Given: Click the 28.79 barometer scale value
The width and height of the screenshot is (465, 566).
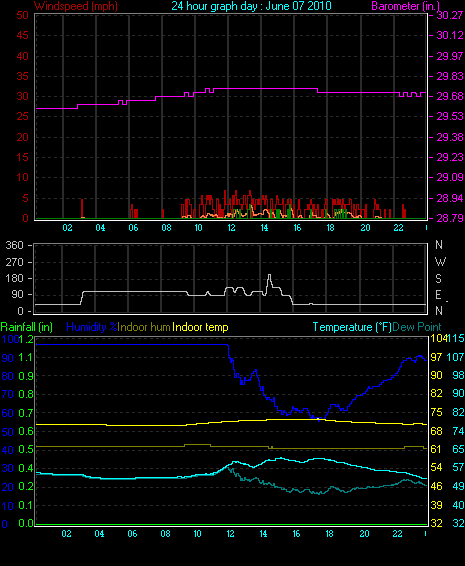Looking at the screenshot, I should (450, 218).
